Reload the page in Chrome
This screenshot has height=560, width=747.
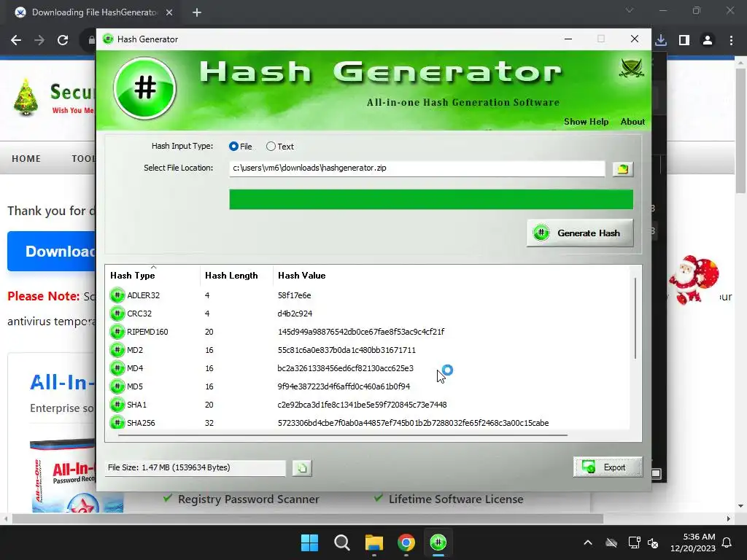click(x=63, y=40)
